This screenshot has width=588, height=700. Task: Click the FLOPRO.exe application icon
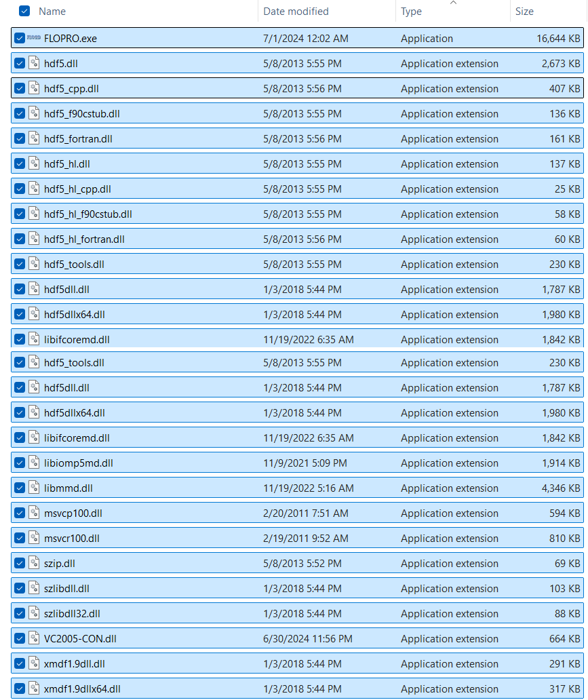[34, 39]
